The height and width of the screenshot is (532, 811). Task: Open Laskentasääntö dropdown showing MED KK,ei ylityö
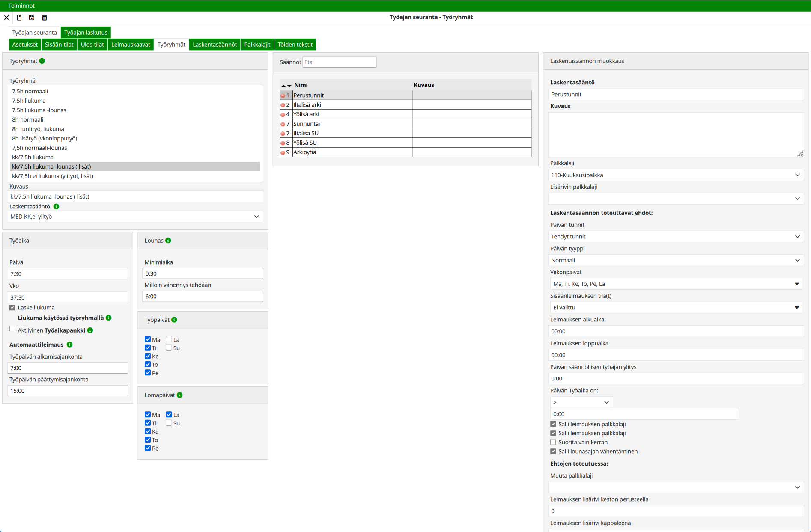coord(135,217)
